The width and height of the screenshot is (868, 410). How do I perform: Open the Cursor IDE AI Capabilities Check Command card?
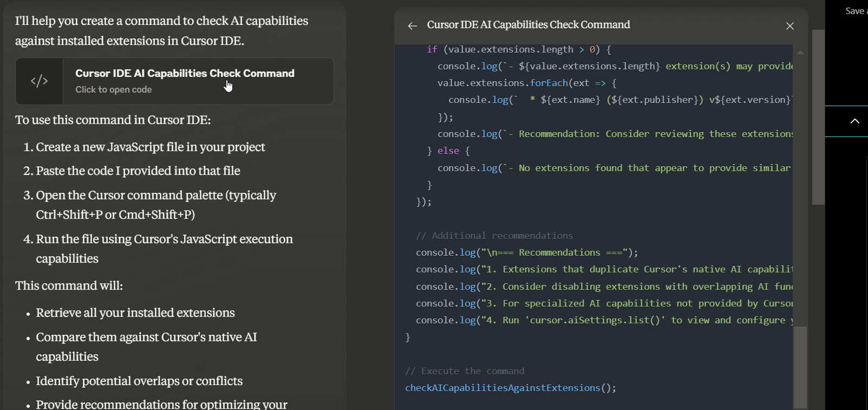(185, 73)
